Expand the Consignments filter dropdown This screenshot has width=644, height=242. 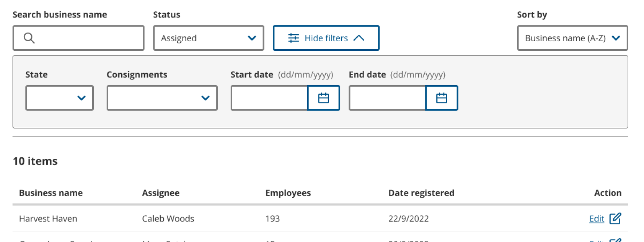click(x=162, y=98)
